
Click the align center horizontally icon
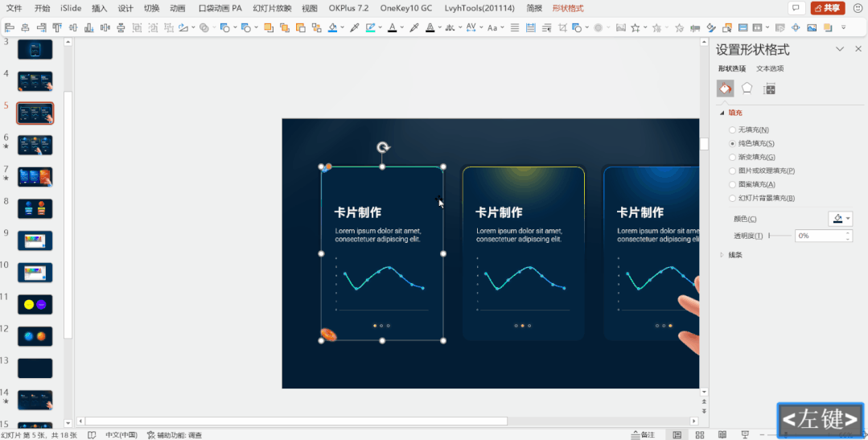pos(25,27)
